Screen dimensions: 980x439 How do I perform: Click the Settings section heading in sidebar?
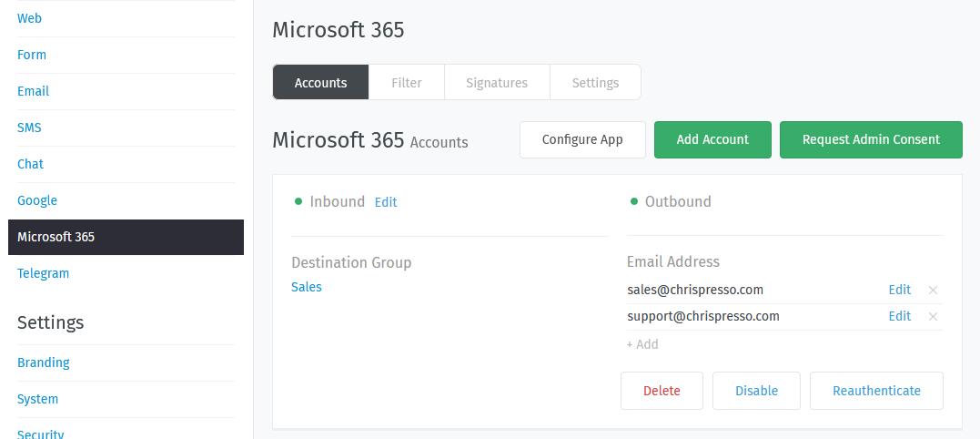point(51,322)
